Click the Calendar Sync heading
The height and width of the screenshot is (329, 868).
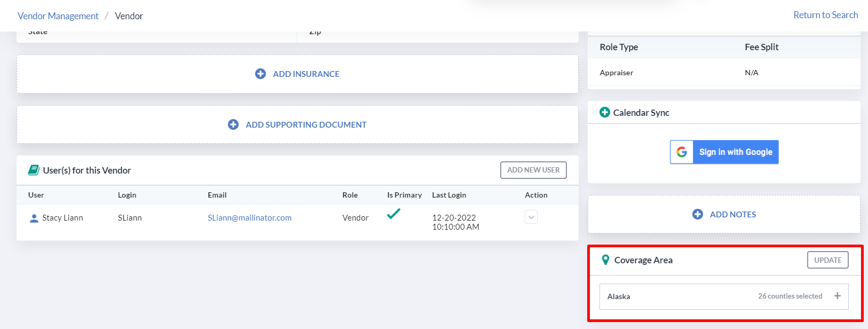point(641,113)
